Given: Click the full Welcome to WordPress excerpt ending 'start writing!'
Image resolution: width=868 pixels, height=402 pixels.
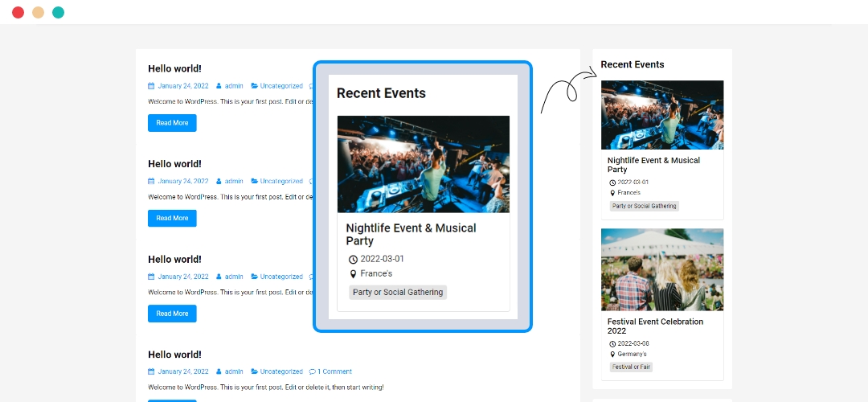Looking at the screenshot, I should [266, 388].
